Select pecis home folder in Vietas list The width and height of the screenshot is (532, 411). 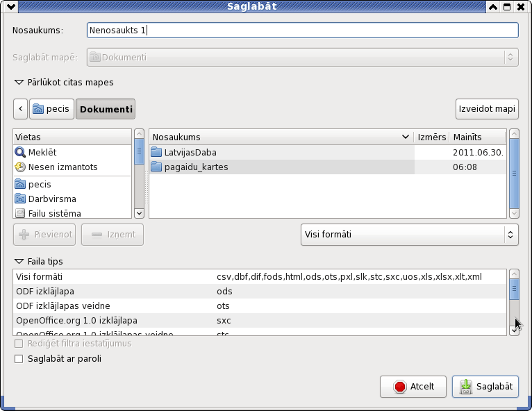(x=72, y=184)
